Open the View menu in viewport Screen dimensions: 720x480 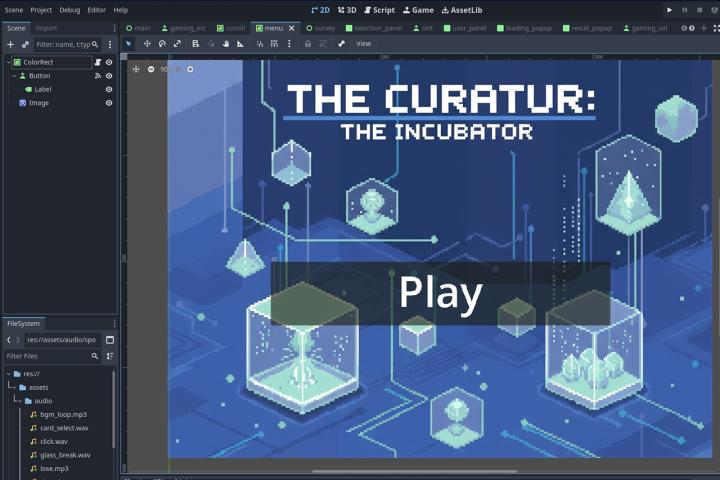click(x=363, y=44)
